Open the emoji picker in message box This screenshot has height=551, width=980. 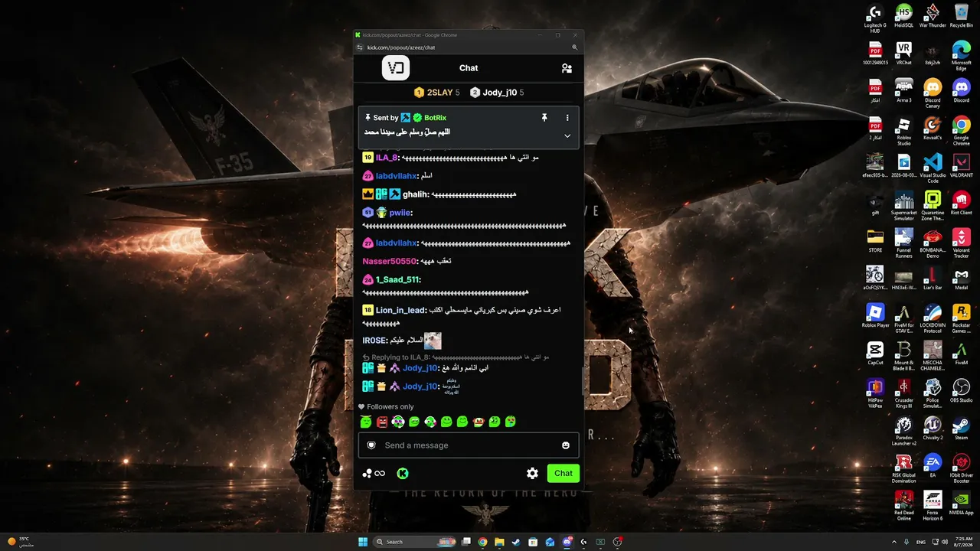pyautogui.click(x=566, y=445)
